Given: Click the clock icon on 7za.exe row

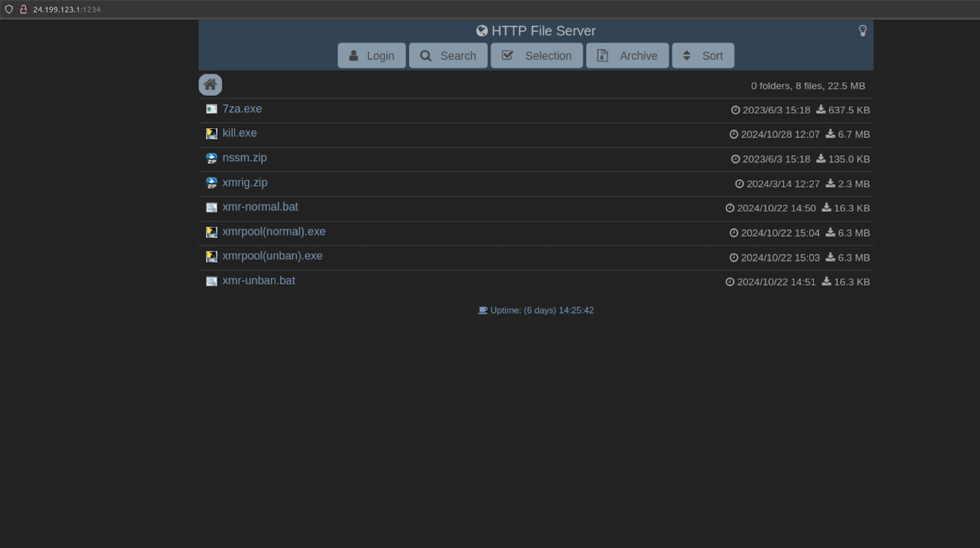Looking at the screenshot, I should [x=735, y=110].
